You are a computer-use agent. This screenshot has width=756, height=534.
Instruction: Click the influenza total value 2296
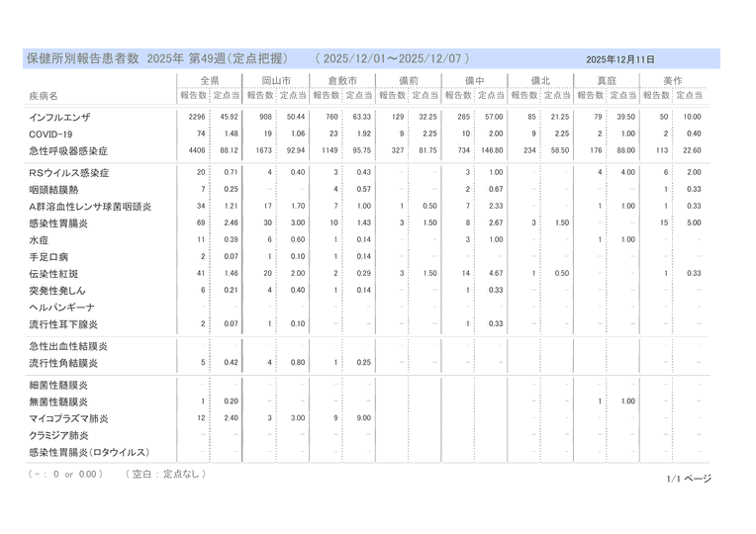[x=196, y=118]
